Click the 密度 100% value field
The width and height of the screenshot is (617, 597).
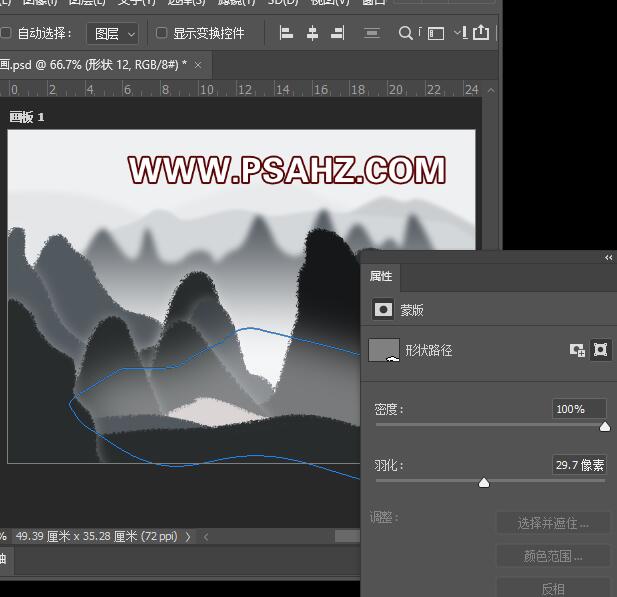pyautogui.click(x=579, y=409)
